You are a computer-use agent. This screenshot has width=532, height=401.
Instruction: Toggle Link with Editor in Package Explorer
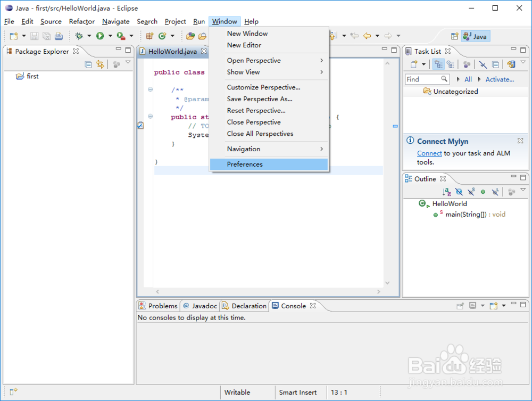[100, 64]
